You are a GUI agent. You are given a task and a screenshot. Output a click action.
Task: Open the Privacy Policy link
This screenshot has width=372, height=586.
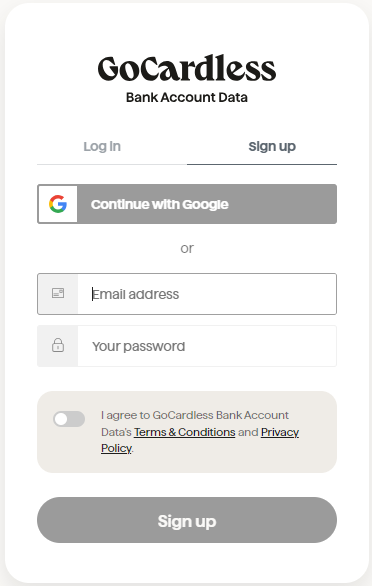tap(200, 440)
